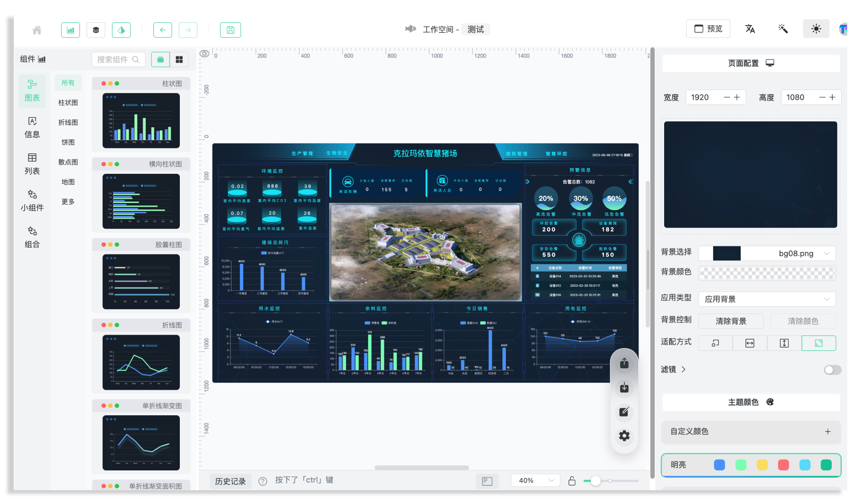
Task: Toggle the filter switch on
Action: pos(832,370)
